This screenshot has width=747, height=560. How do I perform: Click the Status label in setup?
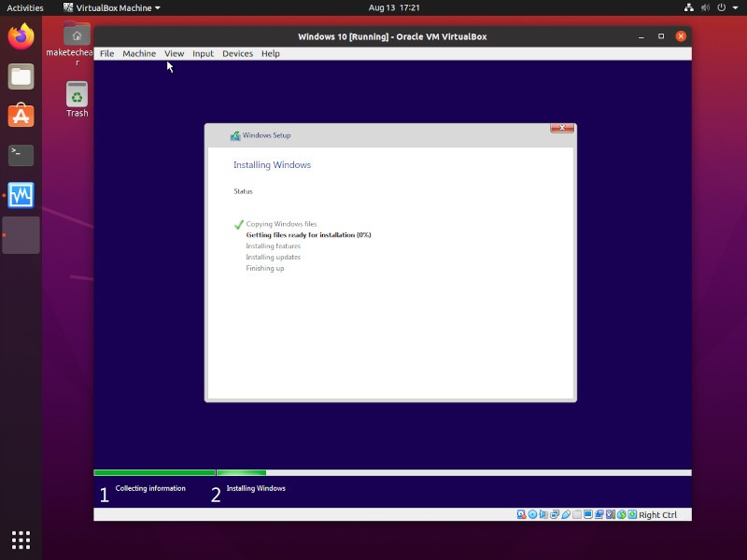coord(243,191)
